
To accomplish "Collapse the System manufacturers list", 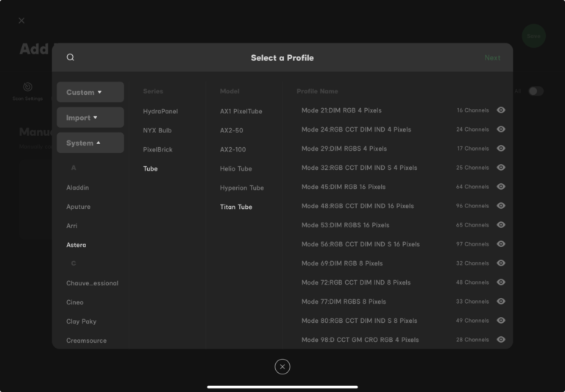I will point(90,143).
